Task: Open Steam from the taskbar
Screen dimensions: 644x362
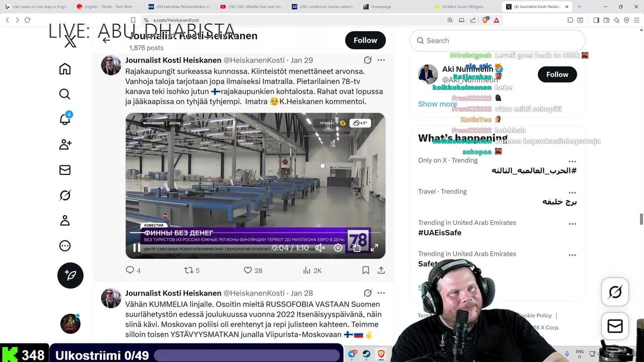Action: click(367, 354)
